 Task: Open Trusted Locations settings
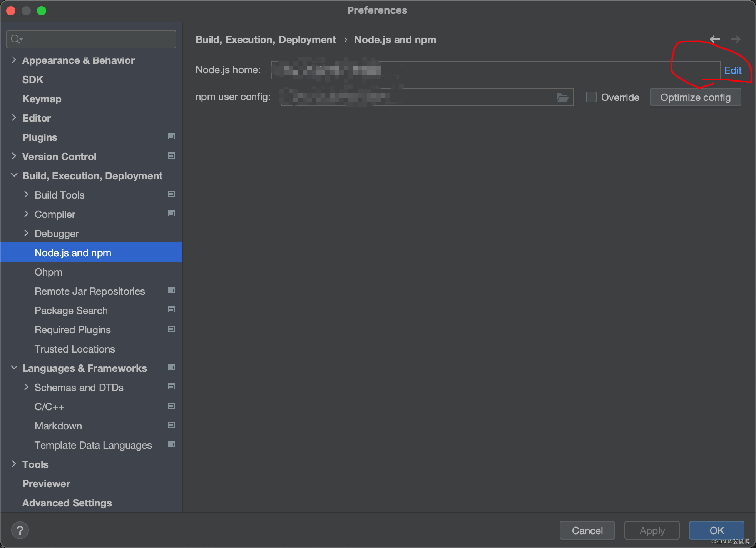(x=75, y=349)
